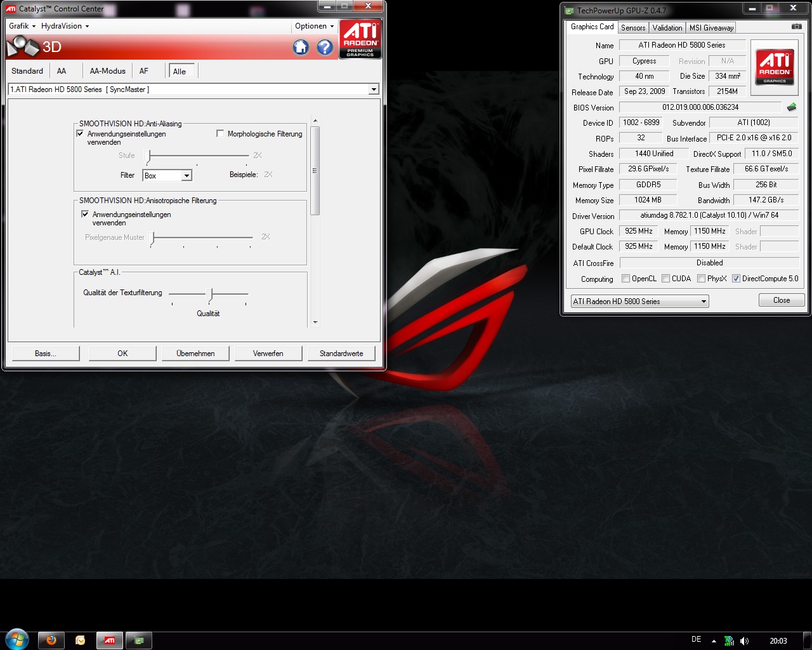Image resolution: width=812 pixels, height=650 pixels.
Task: Click the ATI Radeon logo in GPU-Z
Action: [775, 67]
